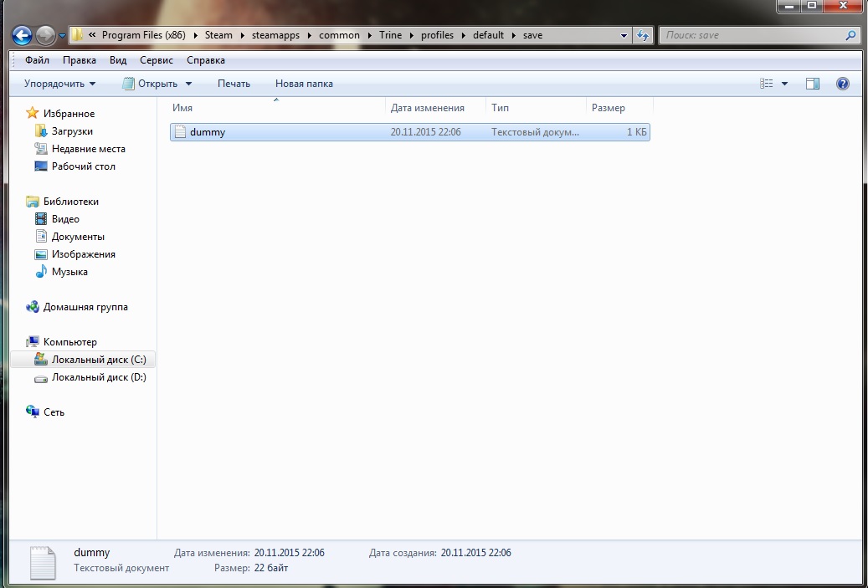Click date 20.11.2015 22:06 in file row
Image resolution: width=868 pixels, height=588 pixels.
tap(426, 132)
